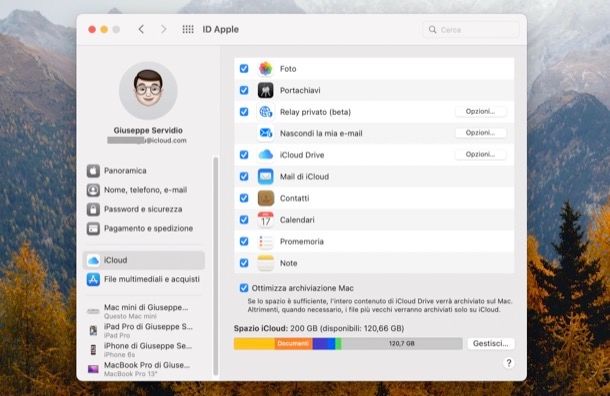Viewport: 610px width, 396px height.
Task: Toggle the Note checkbox
Action: click(244, 263)
